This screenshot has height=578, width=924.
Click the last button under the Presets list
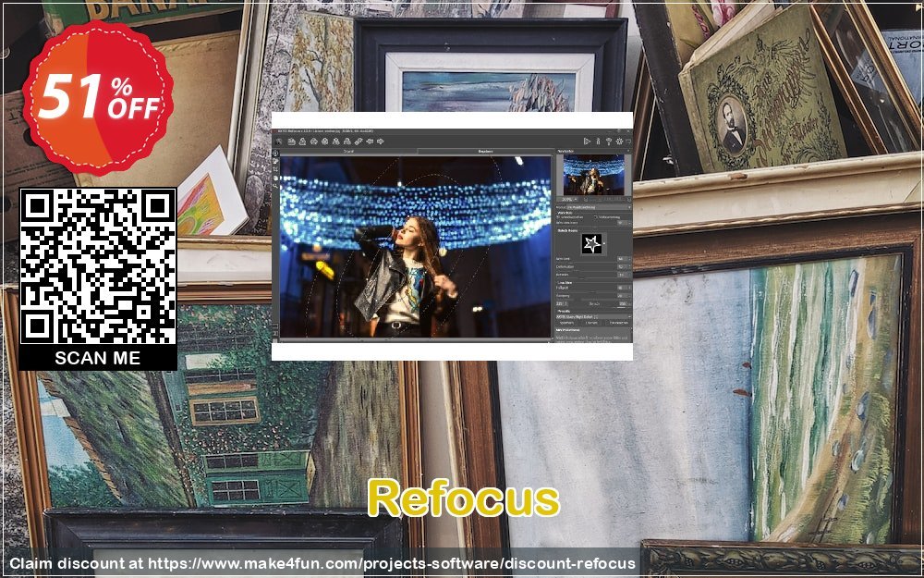click(619, 323)
